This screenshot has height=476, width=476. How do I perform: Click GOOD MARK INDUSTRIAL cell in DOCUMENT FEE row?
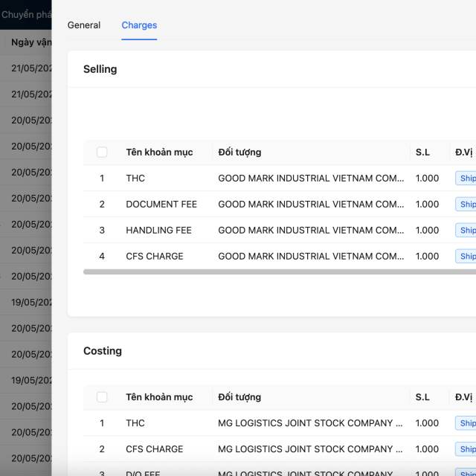click(311, 205)
